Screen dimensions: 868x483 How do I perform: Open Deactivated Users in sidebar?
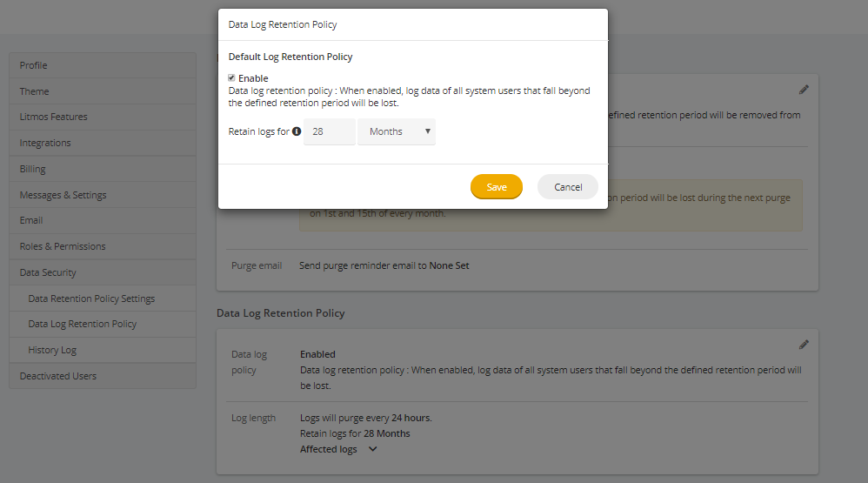coord(103,376)
